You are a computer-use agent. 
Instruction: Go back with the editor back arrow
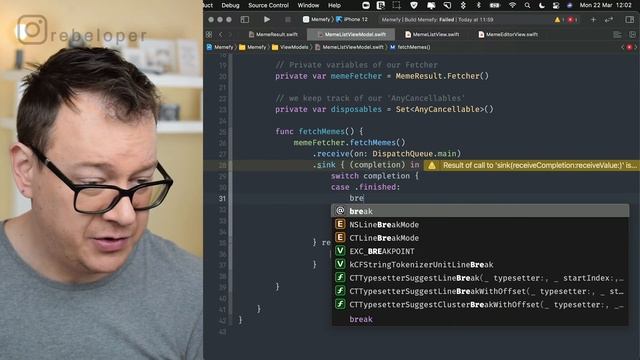coord(221,34)
